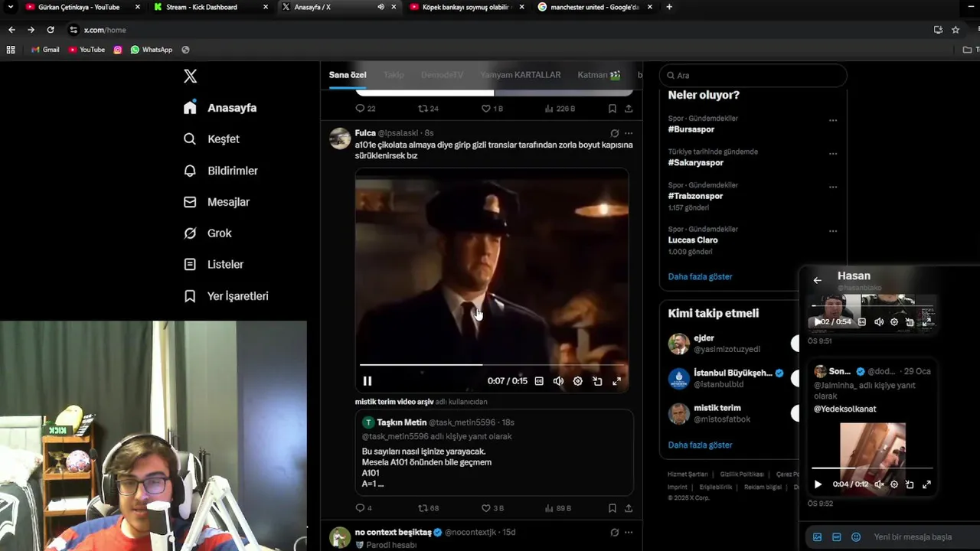Open Mesajlar in the sidebar
Viewport: 980px width, 551px height.
click(217, 202)
